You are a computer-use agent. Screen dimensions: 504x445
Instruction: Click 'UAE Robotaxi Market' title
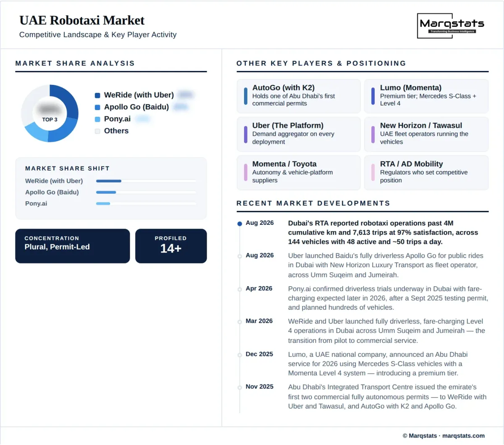(82, 20)
